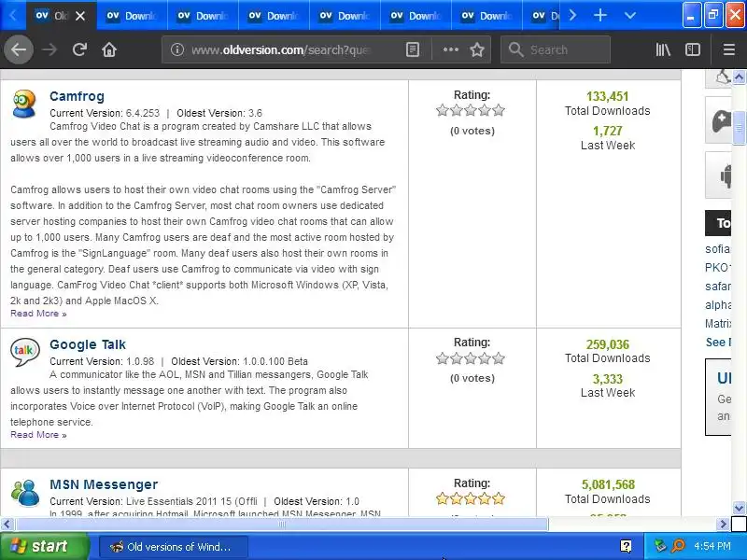Click the safar link in sidebar
The width and height of the screenshot is (747, 560).
tap(717, 287)
